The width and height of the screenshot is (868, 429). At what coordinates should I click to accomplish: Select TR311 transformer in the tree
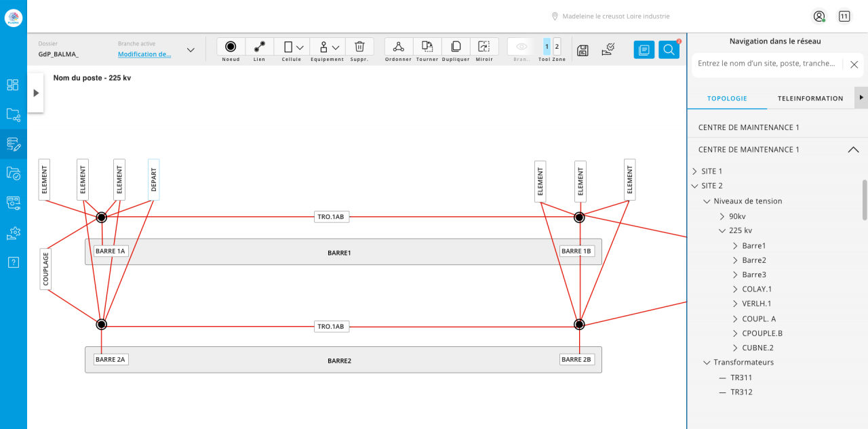(x=741, y=377)
